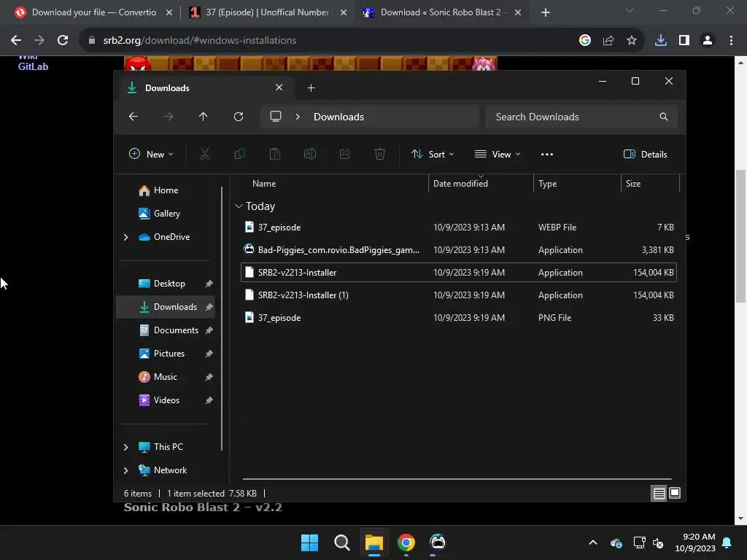Expand Network tree node
The width and height of the screenshot is (747, 560).
(125, 470)
